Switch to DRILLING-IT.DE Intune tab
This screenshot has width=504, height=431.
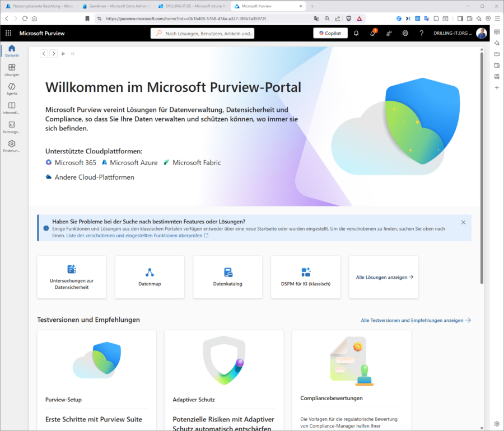(192, 6)
